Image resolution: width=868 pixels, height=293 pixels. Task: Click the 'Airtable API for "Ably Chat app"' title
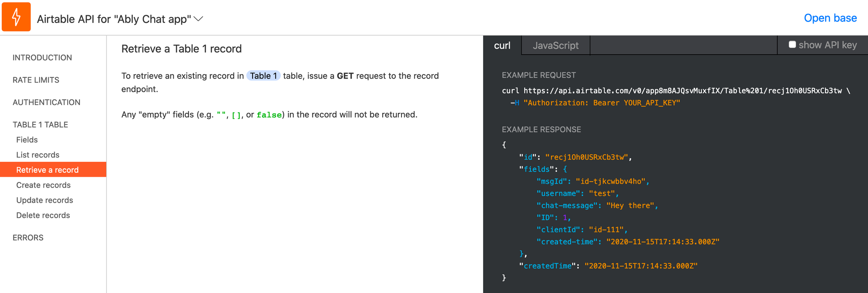[x=114, y=19]
